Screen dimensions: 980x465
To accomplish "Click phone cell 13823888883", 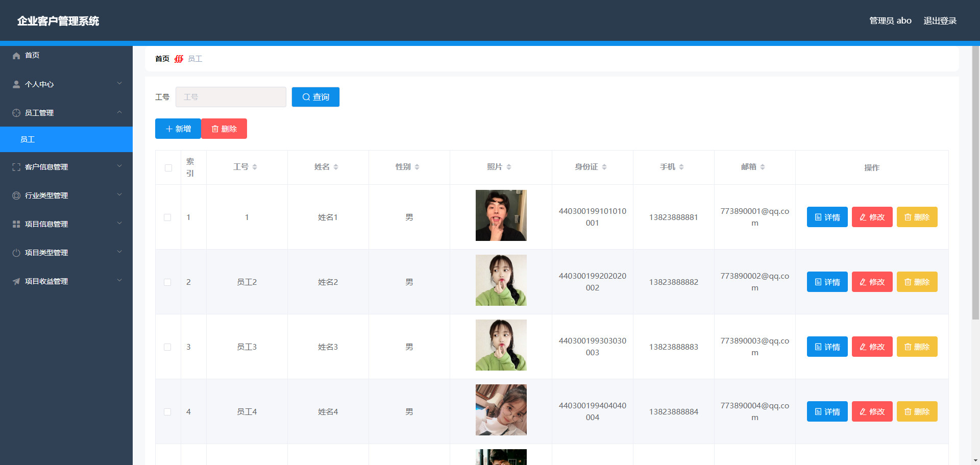I will (674, 347).
